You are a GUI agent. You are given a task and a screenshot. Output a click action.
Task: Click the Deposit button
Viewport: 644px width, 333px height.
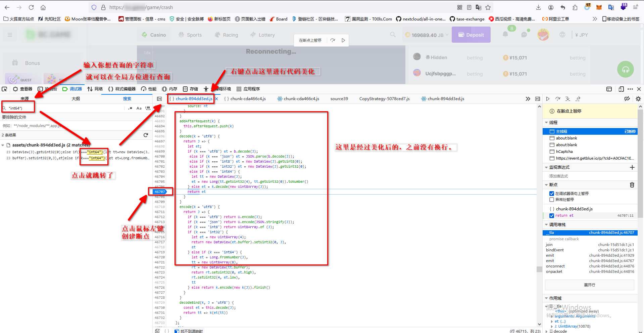pos(471,35)
